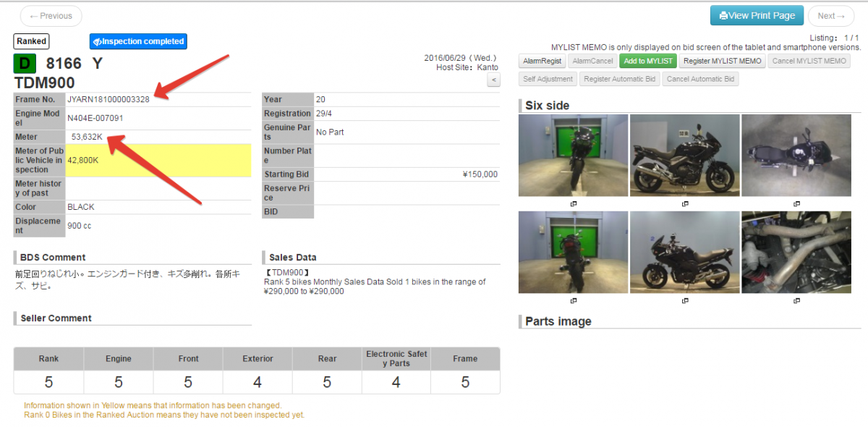
Task: Click the BDS Comment heading
Action: click(x=53, y=257)
